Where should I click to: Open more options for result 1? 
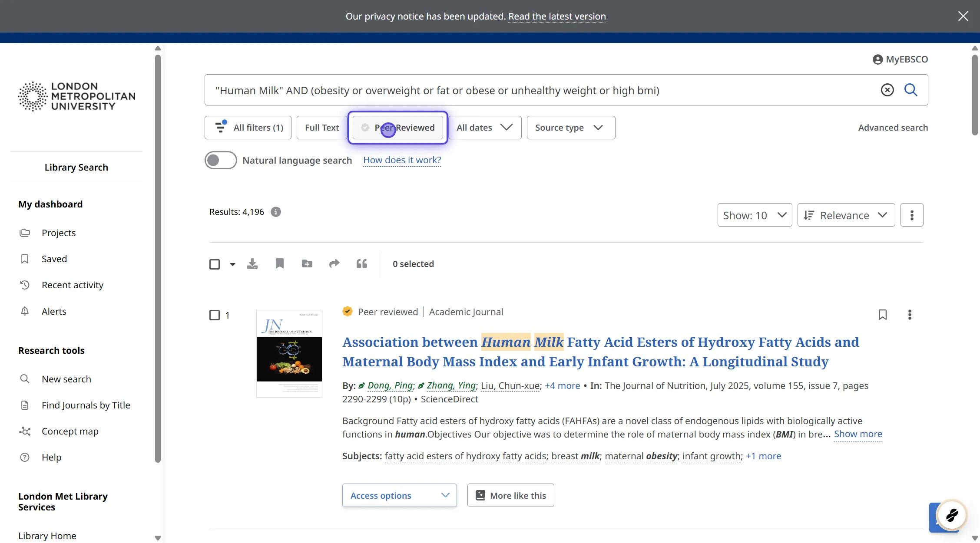910,315
